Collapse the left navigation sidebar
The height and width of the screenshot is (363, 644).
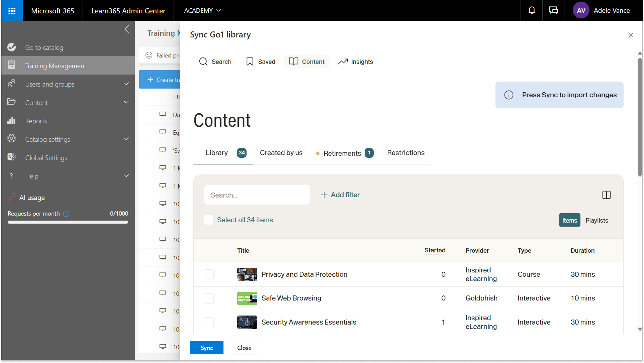(x=127, y=29)
